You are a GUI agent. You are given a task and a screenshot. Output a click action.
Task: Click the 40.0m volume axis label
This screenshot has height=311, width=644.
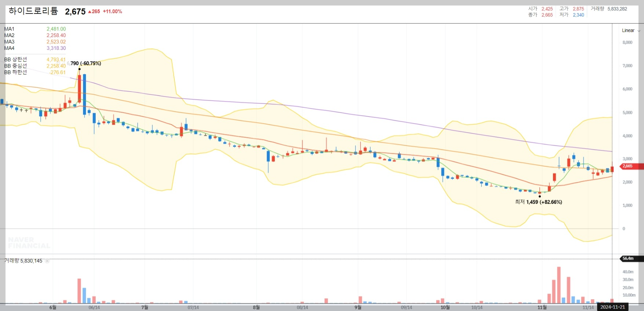click(x=628, y=272)
